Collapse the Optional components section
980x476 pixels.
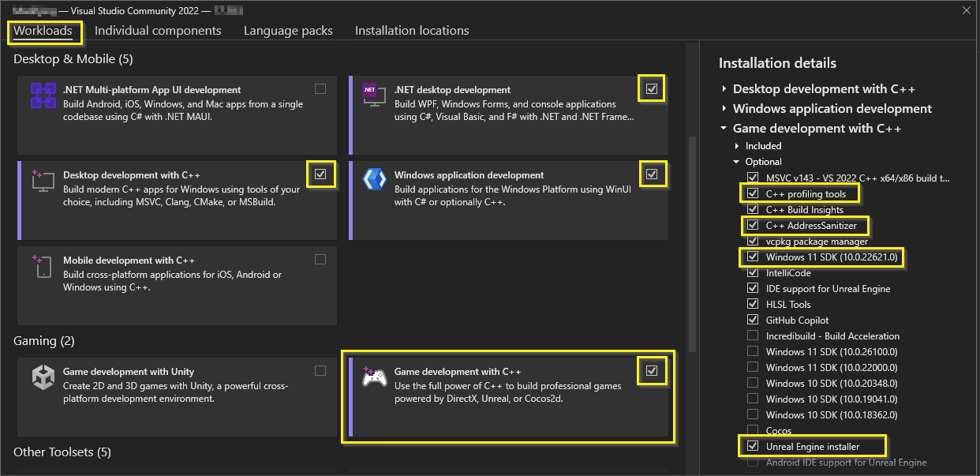click(x=737, y=162)
